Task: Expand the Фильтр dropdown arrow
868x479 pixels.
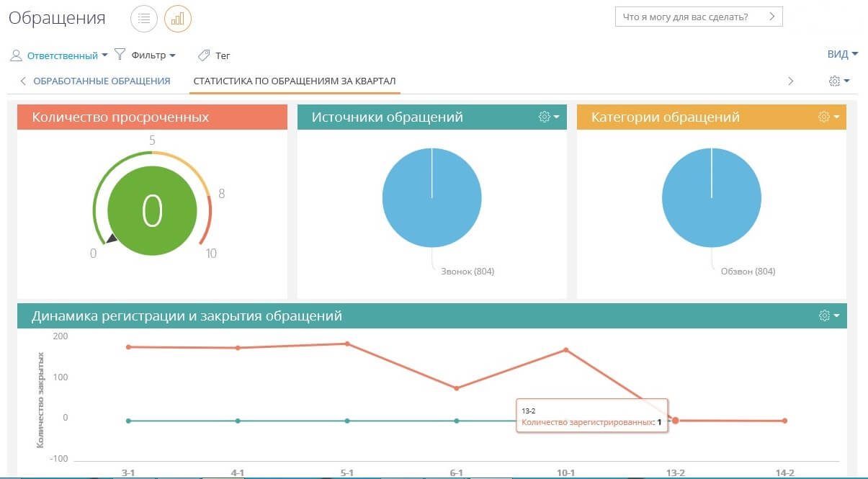Action: tap(172, 55)
